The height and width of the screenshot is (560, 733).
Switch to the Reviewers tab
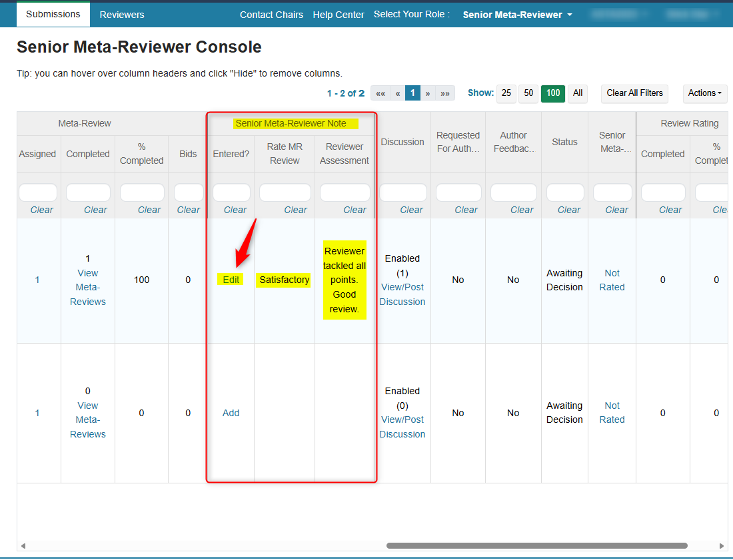click(122, 15)
